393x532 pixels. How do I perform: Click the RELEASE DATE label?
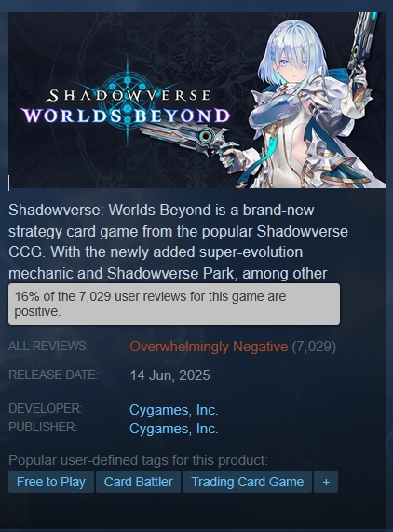coord(53,375)
